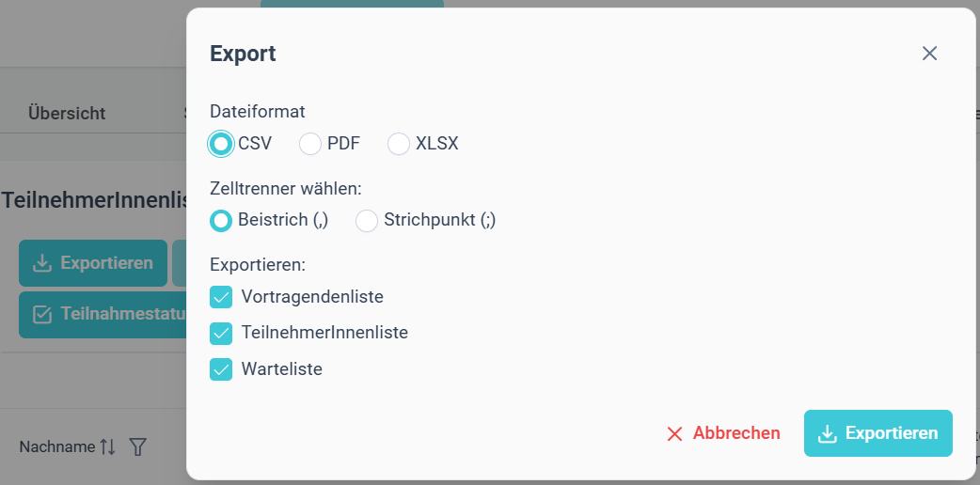Click the TeilnehmerInnenliste label text in dialog
This screenshot has width=980, height=485.
click(324, 333)
